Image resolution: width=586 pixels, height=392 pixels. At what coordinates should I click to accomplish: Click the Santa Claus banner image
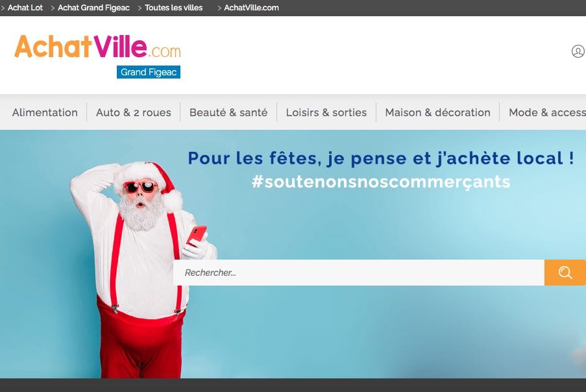pos(142,269)
